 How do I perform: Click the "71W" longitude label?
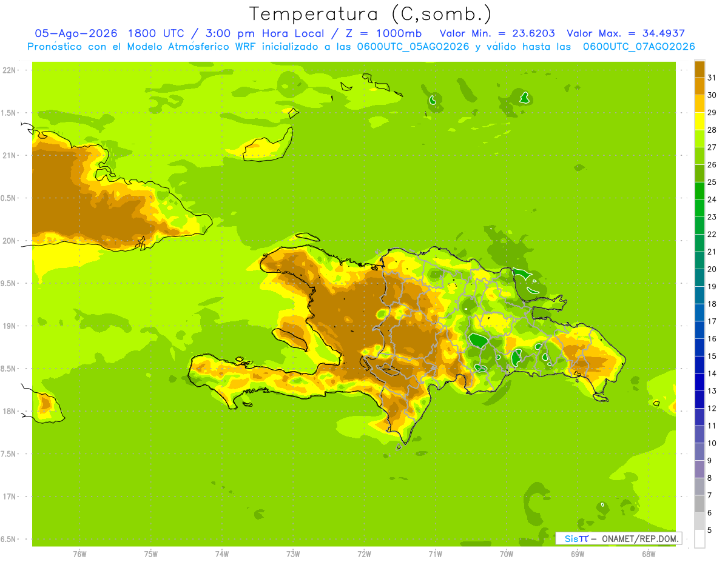(435, 554)
